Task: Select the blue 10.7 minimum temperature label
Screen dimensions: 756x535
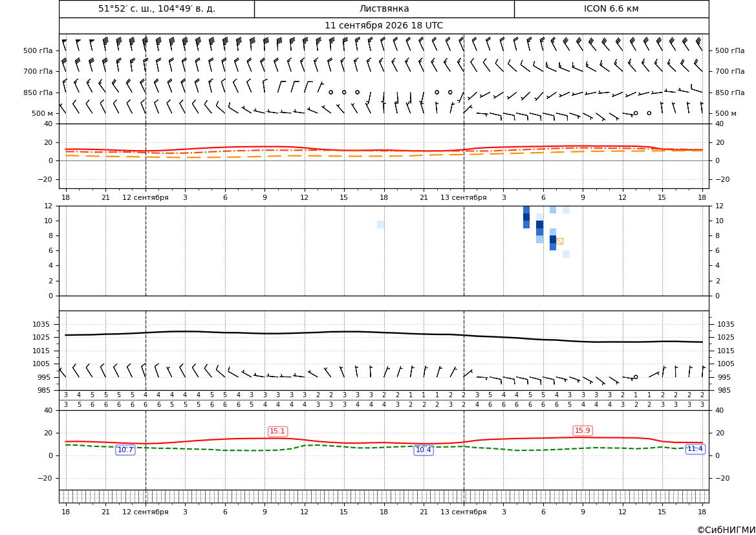Action: 125,450
